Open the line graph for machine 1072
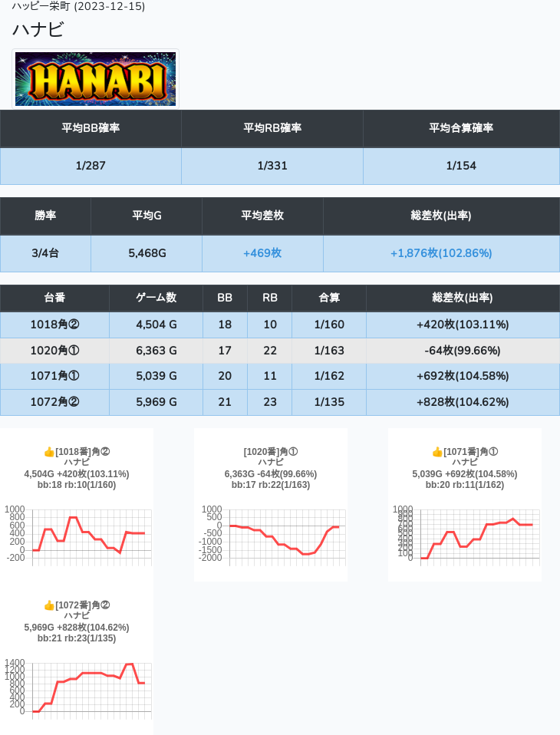Screen dimensions: 560x735 click(77, 688)
